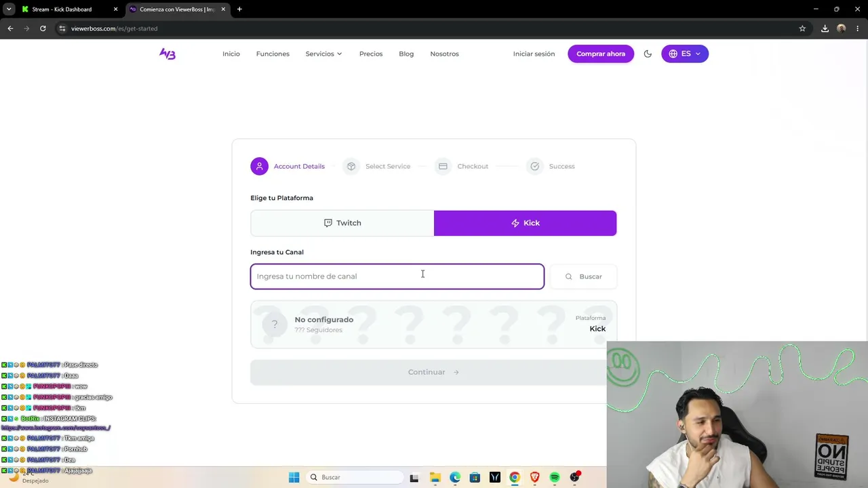The height and width of the screenshot is (488, 868).
Task: Click the Account Details step icon
Action: 259,166
